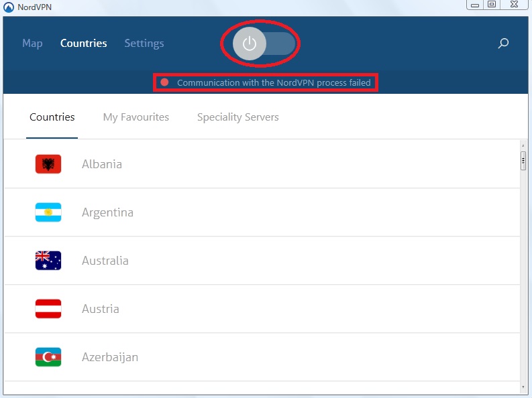Click the Austria flag icon
The width and height of the screenshot is (532, 398).
click(48, 309)
